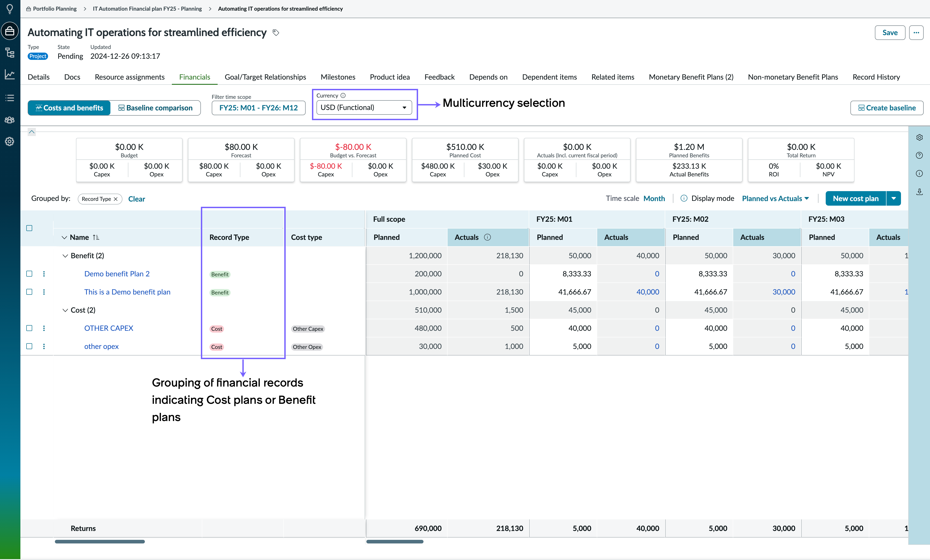930x560 pixels.
Task: Check the This is a Demo benefit plan checkbox
Action: pos(29,292)
